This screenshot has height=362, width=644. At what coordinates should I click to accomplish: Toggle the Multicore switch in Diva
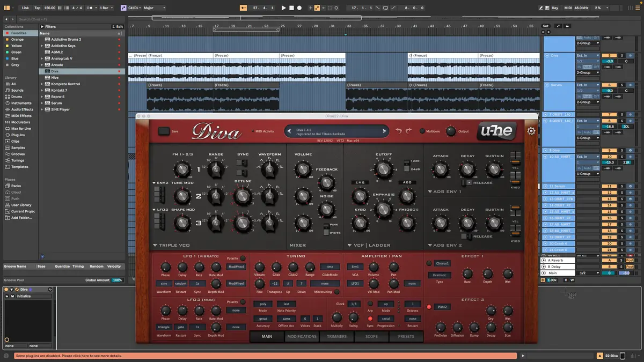[422, 131]
